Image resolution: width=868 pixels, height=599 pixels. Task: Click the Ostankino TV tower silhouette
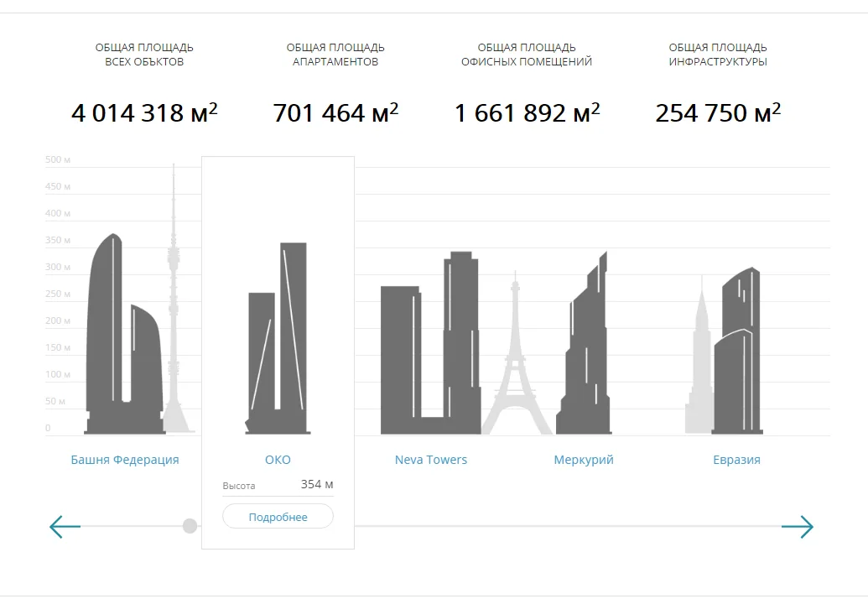point(174,299)
